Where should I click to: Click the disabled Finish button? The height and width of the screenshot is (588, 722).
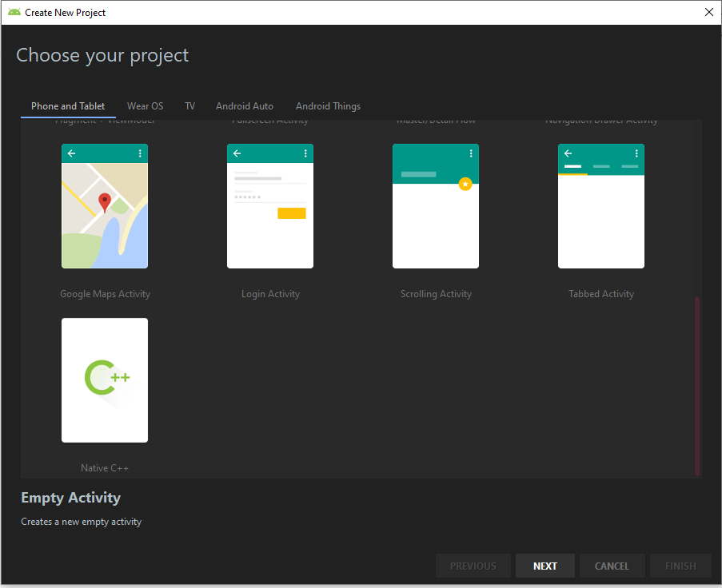coord(680,565)
